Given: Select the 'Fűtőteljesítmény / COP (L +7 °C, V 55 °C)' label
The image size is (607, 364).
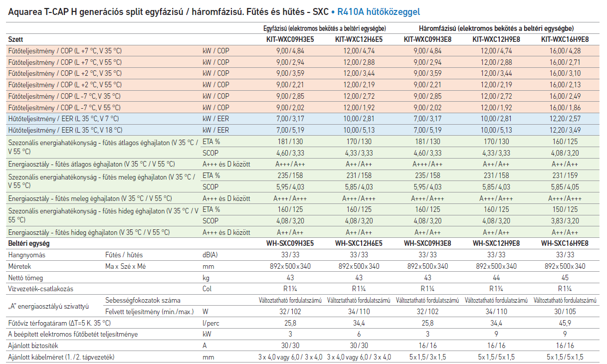Looking at the screenshot, I should (65, 62).
